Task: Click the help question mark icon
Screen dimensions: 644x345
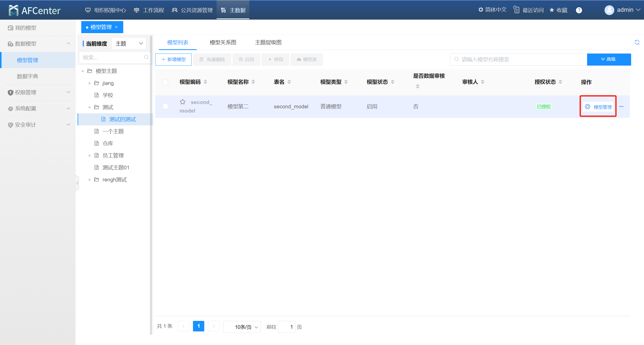Action: (579, 10)
